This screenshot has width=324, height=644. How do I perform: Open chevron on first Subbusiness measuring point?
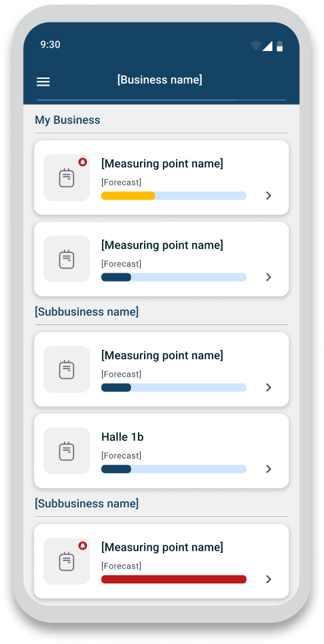[268, 388]
